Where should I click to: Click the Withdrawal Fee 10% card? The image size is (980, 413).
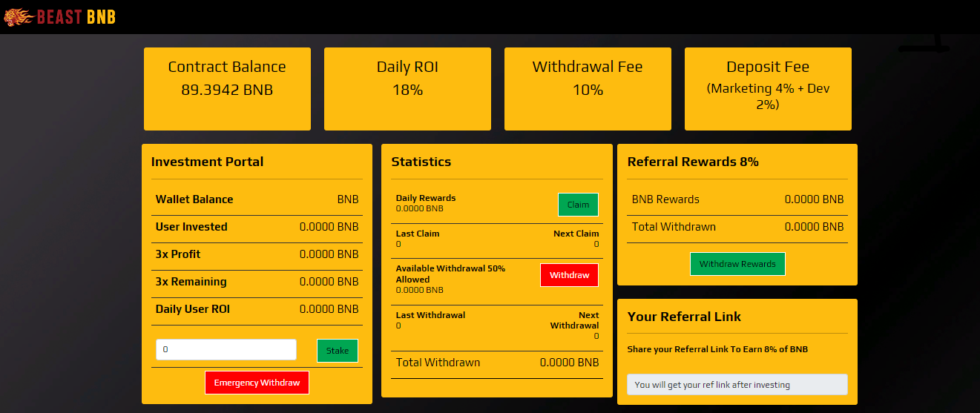point(588,89)
